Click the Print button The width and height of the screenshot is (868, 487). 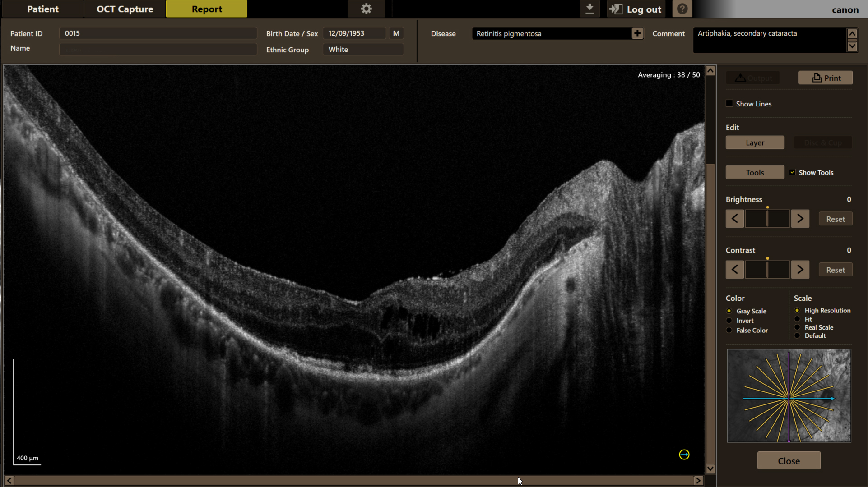pos(825,78)
